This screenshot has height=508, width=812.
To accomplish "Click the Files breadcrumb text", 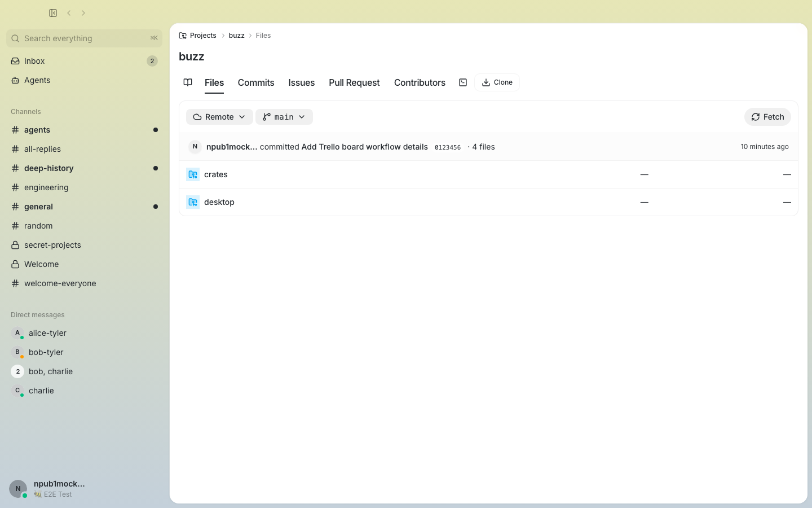I will (x=263, y=36).
